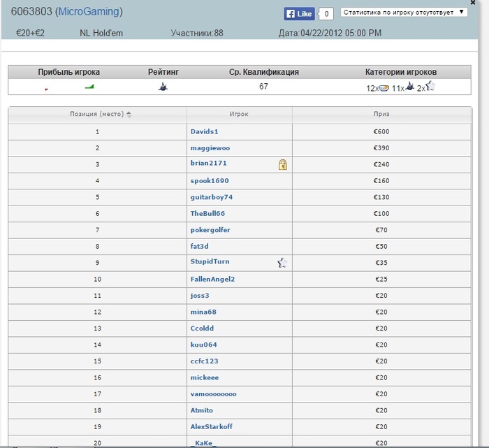Image resolution: width=489 pixels, height=448 pixels.
Task: Click the Facebook like count bubble
Action: [x=326, y=14]
